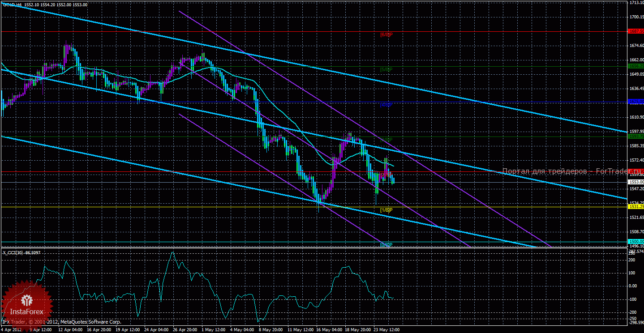This screenshot has height=333, width=644.
Task: Click 1674.60 on the price scale
Action: pyautogui.click(x=636, y=46)
